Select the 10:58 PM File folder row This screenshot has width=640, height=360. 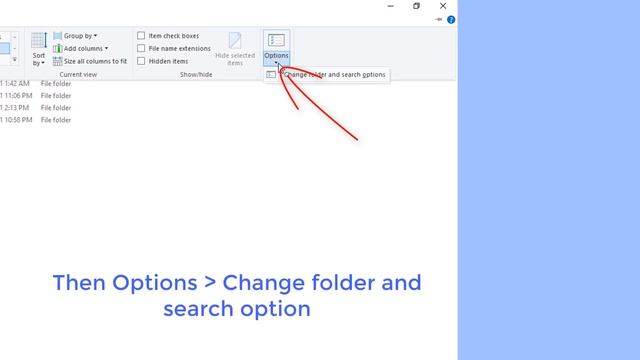coord(36,120)
